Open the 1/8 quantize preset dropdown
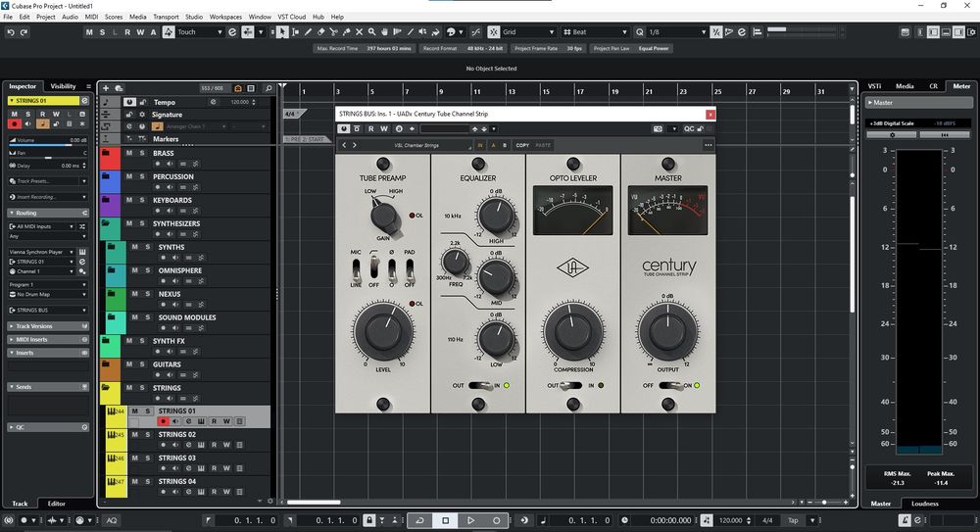This screenshot has width=980, height=532. click(x=677, y=32)
